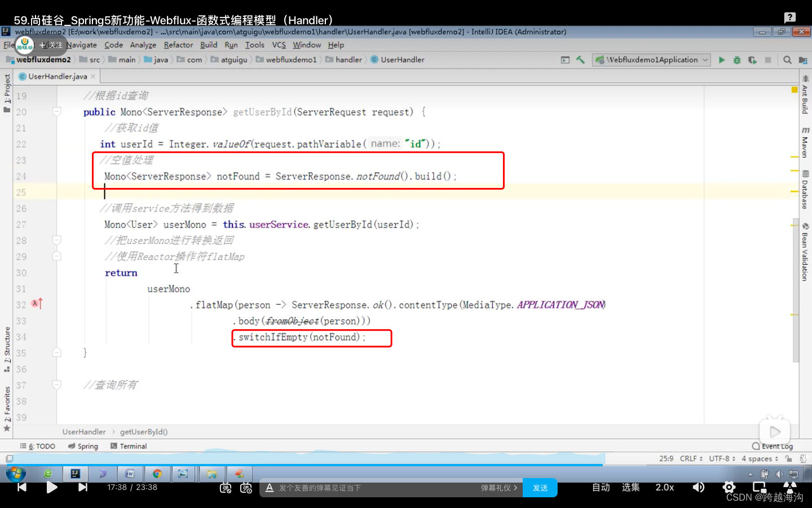Skip to previous video

[22, 487]
